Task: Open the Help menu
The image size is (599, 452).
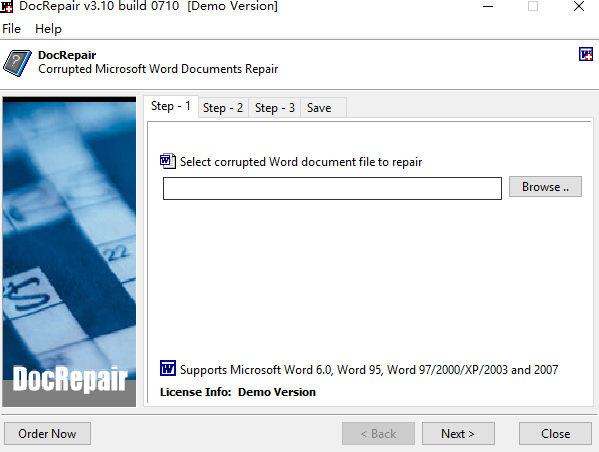Action: tap(48, 29)
